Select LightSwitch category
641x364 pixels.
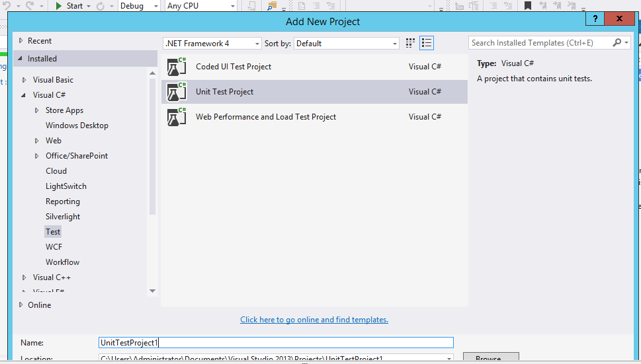pos(65,186)
